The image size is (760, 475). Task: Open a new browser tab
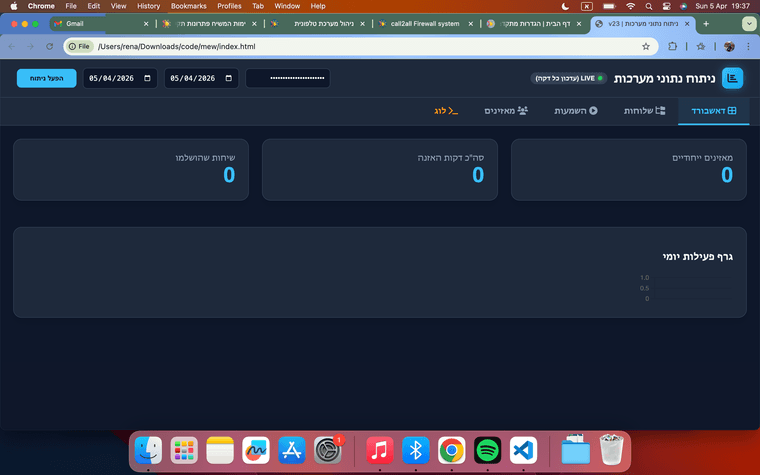pos(706,24)
